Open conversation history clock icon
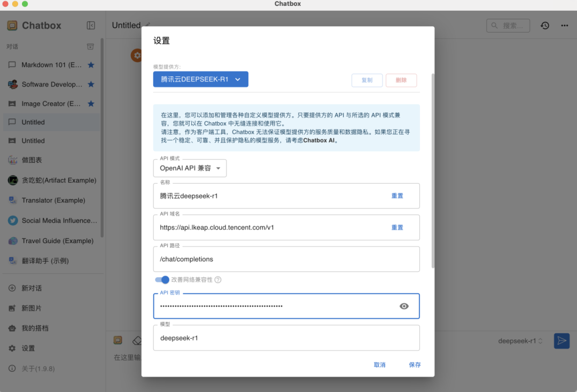577x392 pixels. (544, 26)
